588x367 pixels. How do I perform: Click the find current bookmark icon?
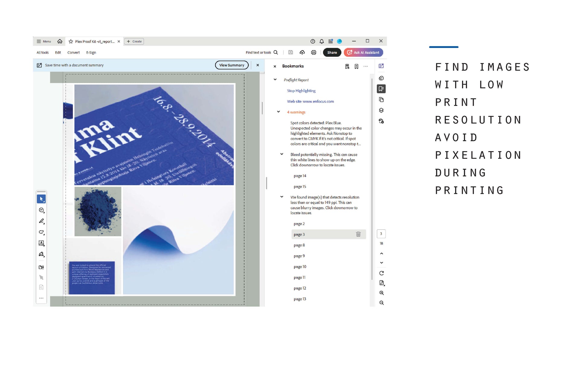point(347,66)
